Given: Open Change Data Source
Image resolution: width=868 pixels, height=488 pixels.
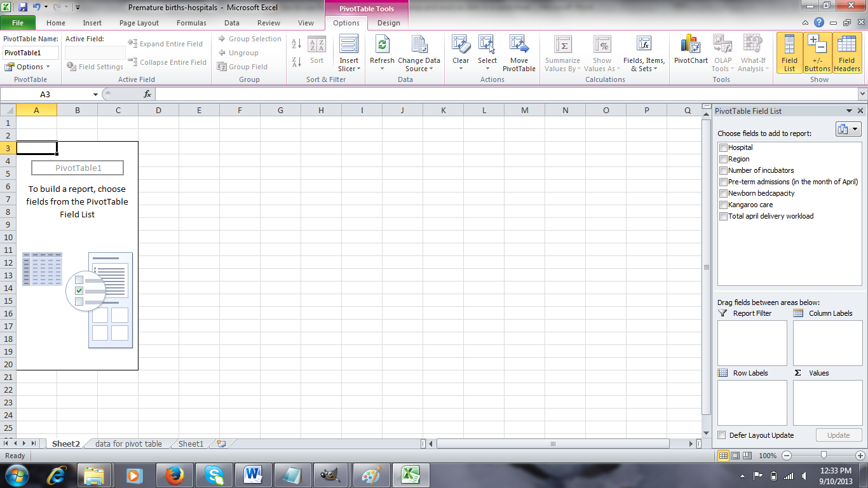Looking at the screenshot, I should point(419,53).
